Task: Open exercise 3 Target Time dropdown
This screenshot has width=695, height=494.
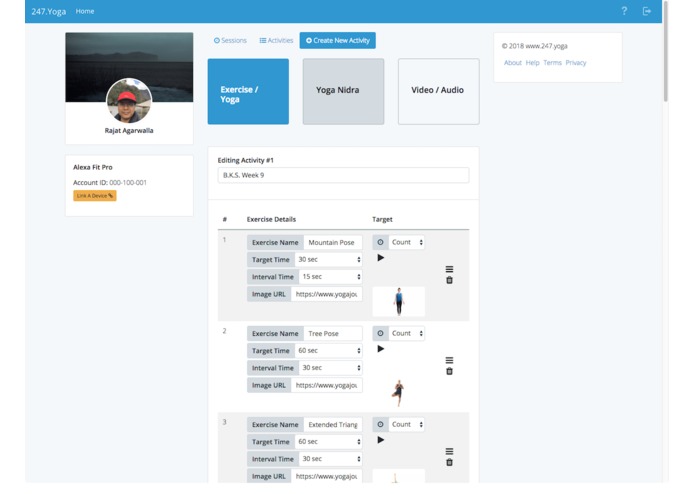Action: (328, 442)
